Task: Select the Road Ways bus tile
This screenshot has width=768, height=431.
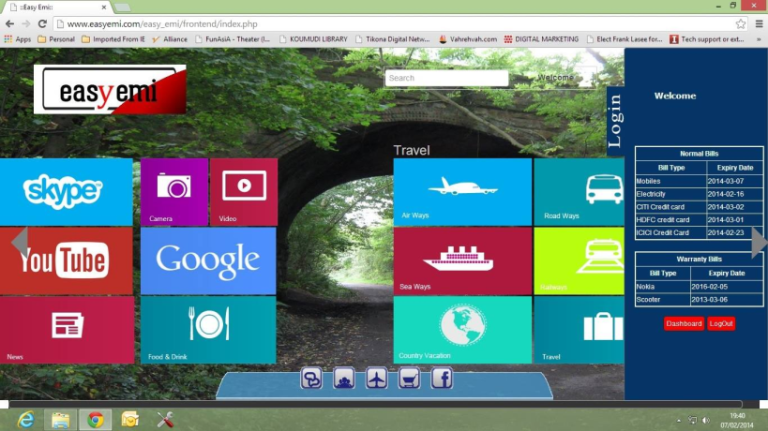Action: coord(579,192)
